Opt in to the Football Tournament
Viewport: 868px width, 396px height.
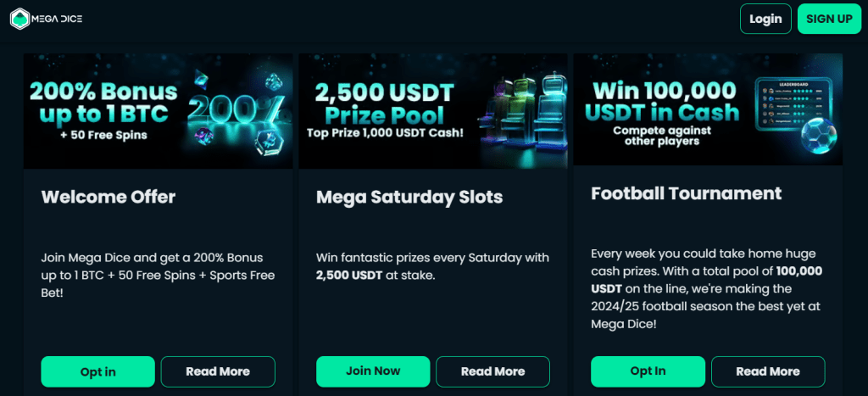tap(648, 371)
